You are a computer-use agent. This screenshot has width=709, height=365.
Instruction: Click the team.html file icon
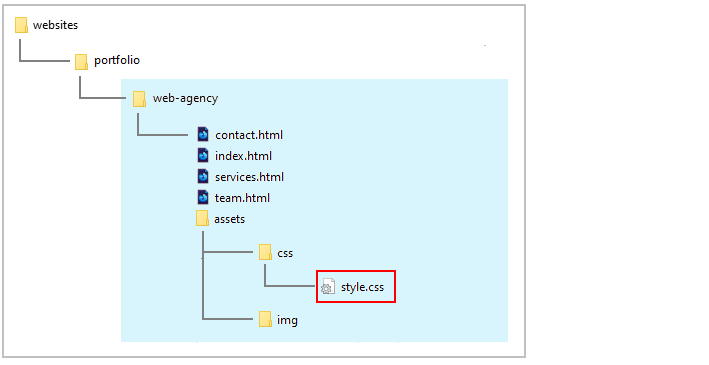203,198
